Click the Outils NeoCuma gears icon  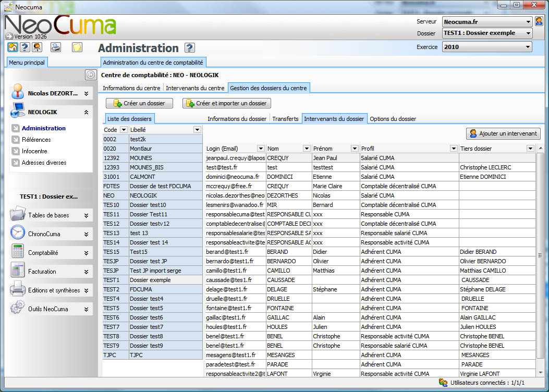pyautogui.click(x=18, y=308)
